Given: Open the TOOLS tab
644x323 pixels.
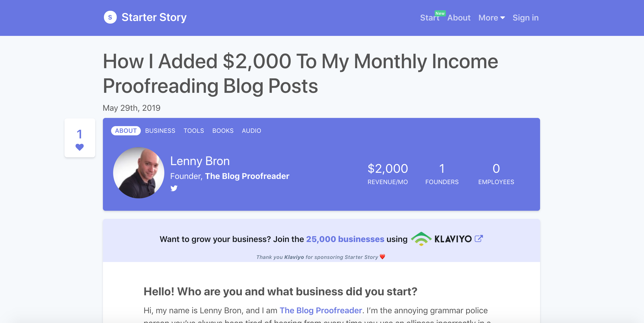Looking at the screenshot, I should pos(194,130).
